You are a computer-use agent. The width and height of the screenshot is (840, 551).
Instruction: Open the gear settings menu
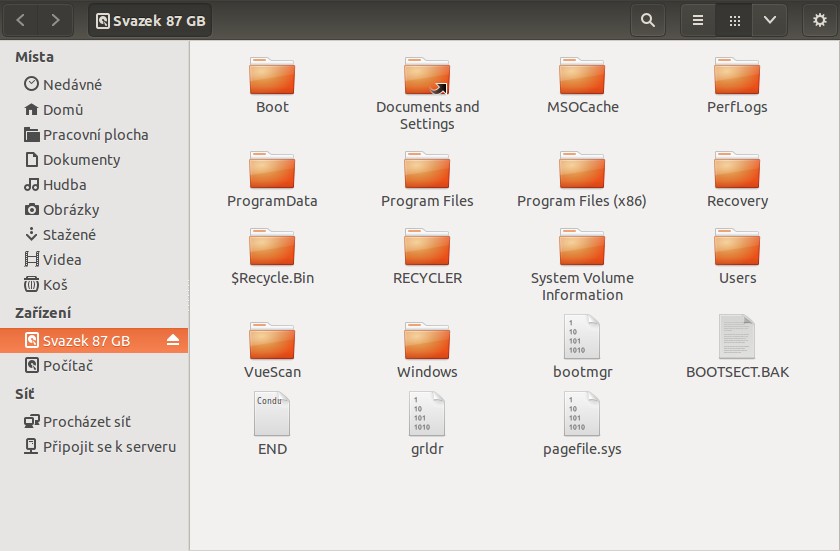tap(820, 20)
